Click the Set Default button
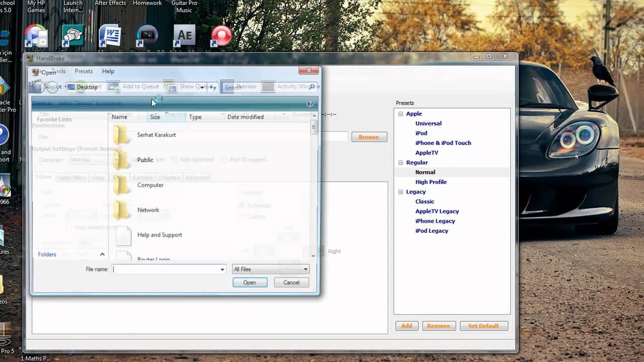 (484, 326)
